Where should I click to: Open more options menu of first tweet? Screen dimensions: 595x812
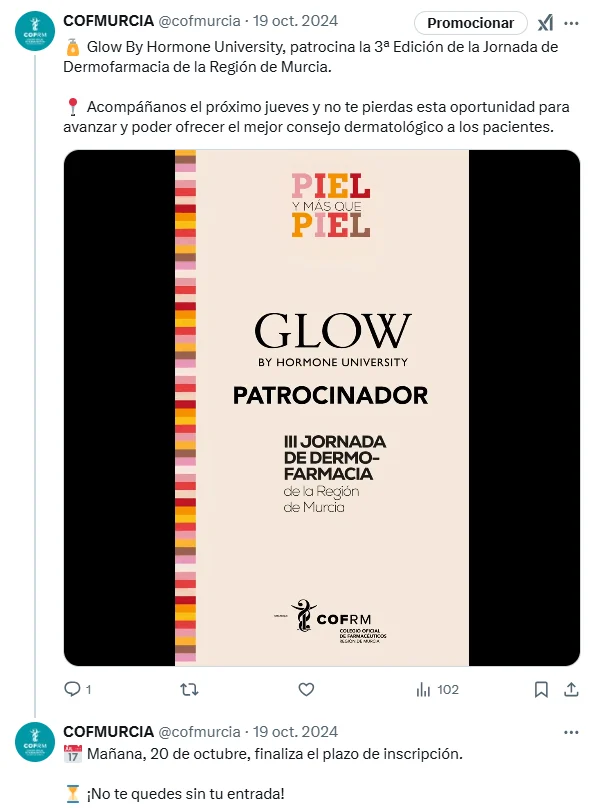pos(571,23)
